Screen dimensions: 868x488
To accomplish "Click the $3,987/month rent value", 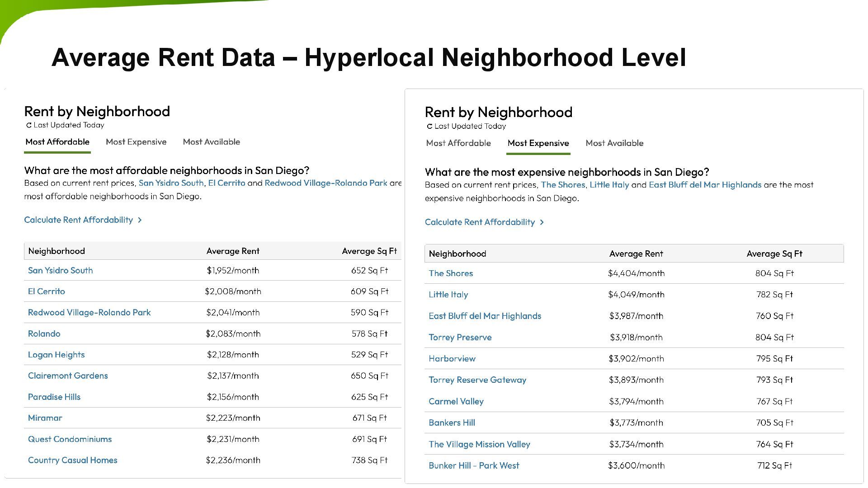I will (x=636, y=316).
